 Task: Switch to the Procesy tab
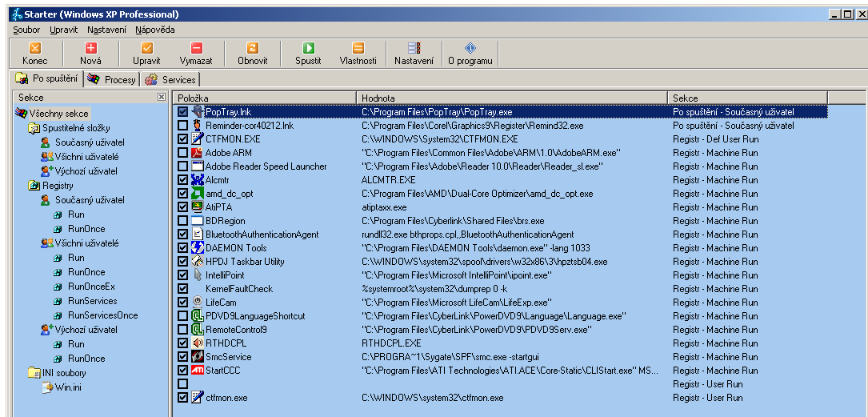[x=112, y=80]
